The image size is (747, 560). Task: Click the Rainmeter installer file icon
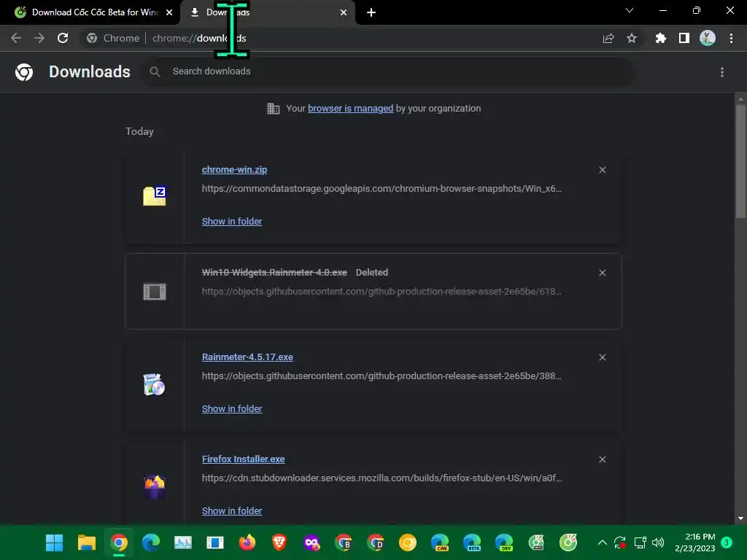tap(154, 385)
